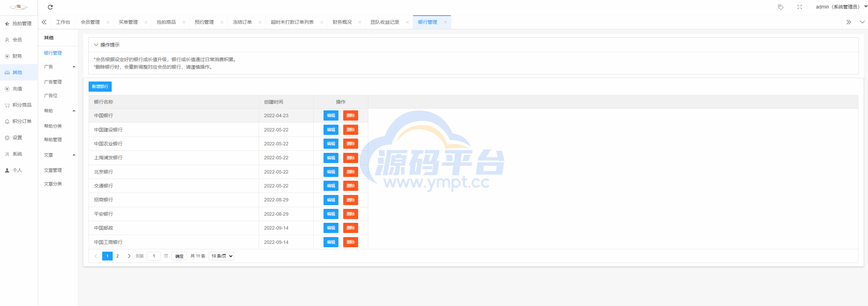Close the 冻结订单 tab
868x306 pixels.
(x=260, y=22)
